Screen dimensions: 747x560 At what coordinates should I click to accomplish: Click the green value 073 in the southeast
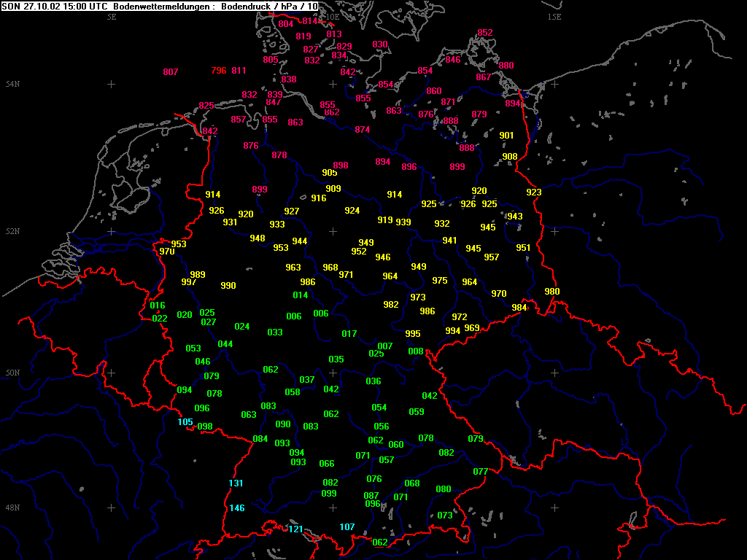[444, 515]
